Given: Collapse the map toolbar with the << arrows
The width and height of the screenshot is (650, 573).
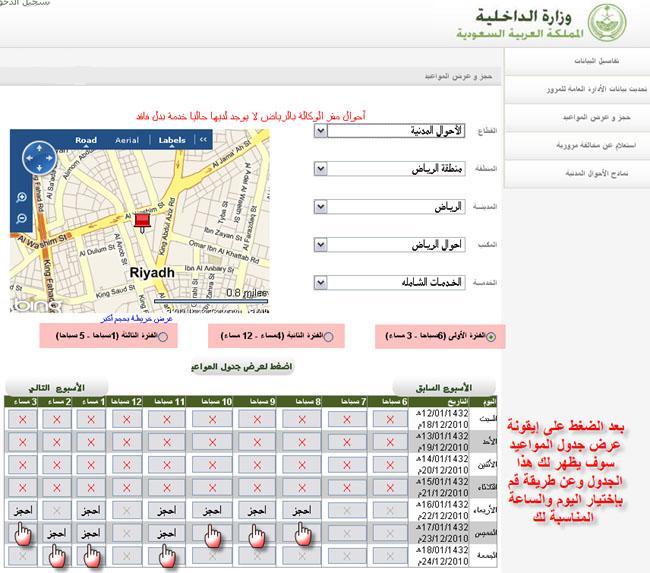Looking at the screenshot, I should pyautogui.click(x=203, y=140).
